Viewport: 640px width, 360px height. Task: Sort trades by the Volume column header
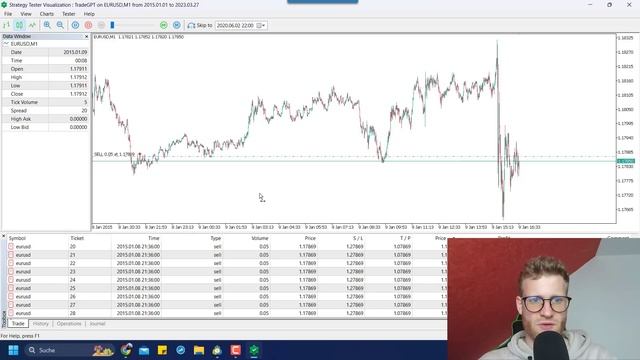pos(260,238)
